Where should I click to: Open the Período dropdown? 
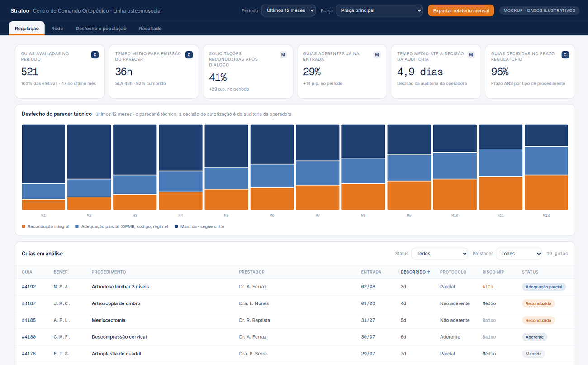[x=288, y=10]
